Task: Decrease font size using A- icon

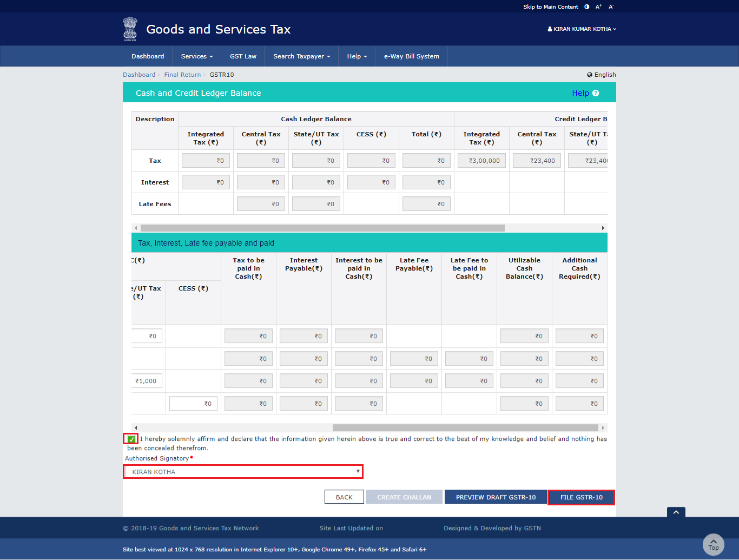Action: pos(611,6)
